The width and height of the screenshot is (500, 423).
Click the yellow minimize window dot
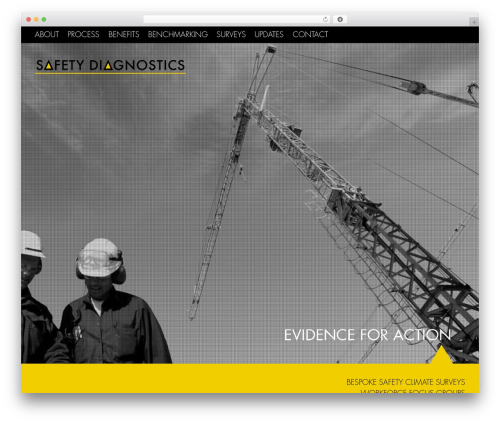(36, 20)
